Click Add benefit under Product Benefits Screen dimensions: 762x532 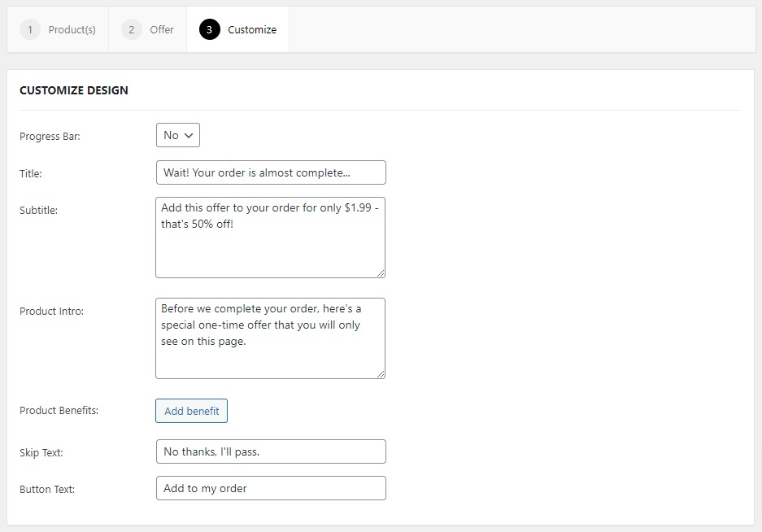pyautogui.click(x=191, y=411)
